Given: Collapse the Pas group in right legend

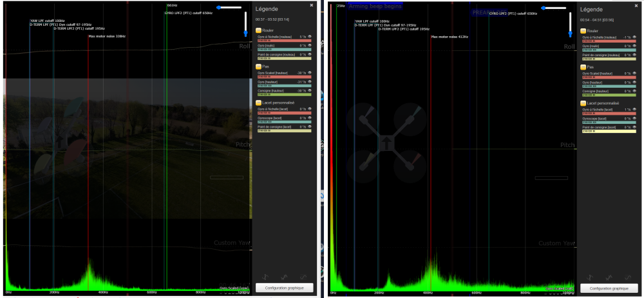Looking at the screenshot, I should click(x=583, y=67).
